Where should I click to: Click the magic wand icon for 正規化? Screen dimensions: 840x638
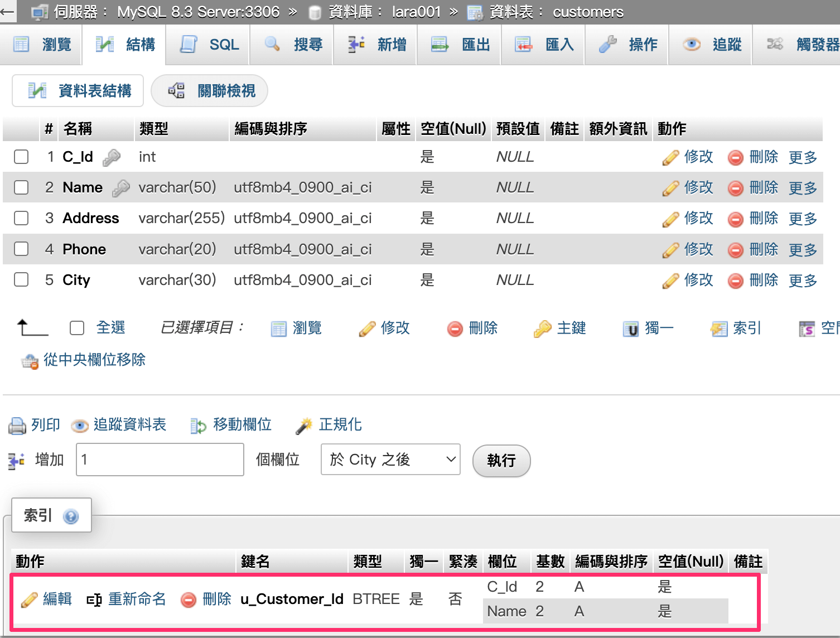pyautogui.click(x=304, y=426)
